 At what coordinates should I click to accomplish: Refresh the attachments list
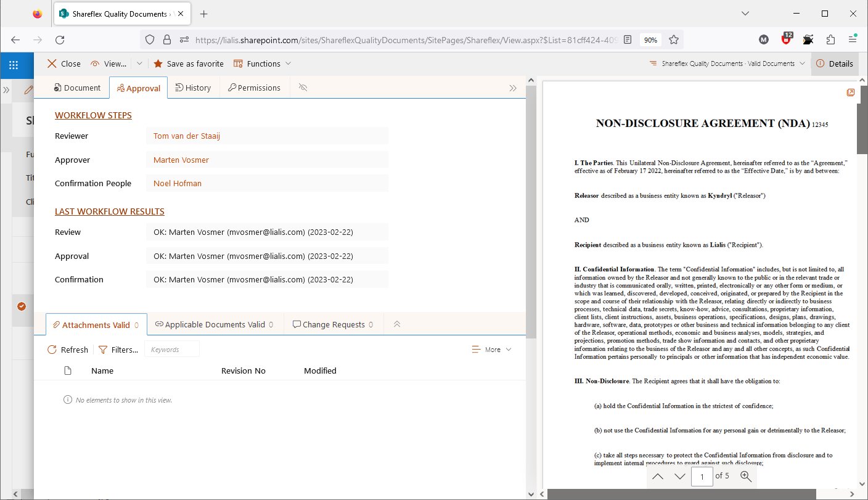68,350
